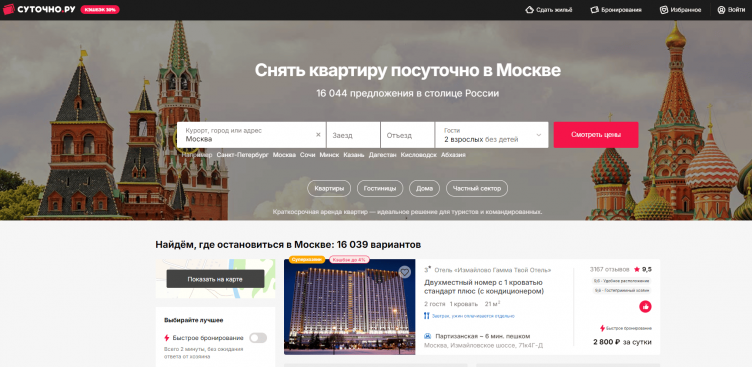Image resolution: width=752 pixels, height=367 pixels.
Task: Open the Отъезд check-out date field
Action: [408, 135]
